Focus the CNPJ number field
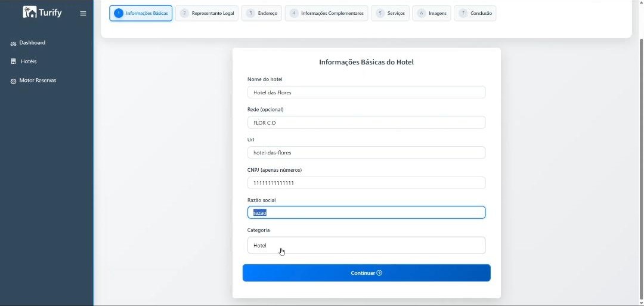644x306 pixels. pos(366,183)
